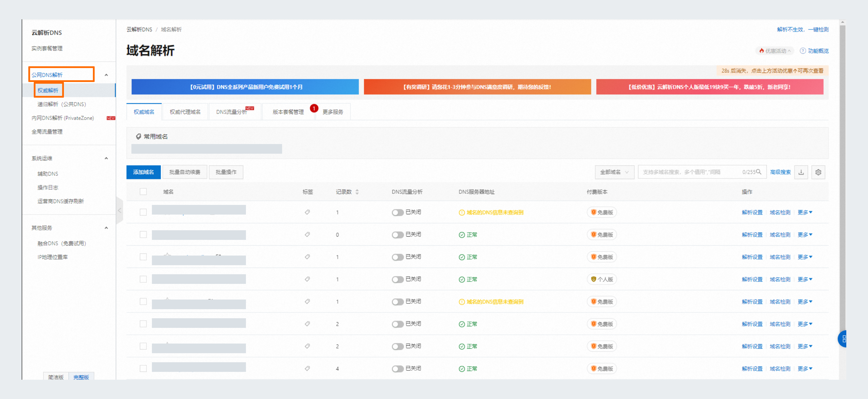Click the sort arrows beside 记录数
This screenshot has height=399, width=868.
click(x=357, y=192)
